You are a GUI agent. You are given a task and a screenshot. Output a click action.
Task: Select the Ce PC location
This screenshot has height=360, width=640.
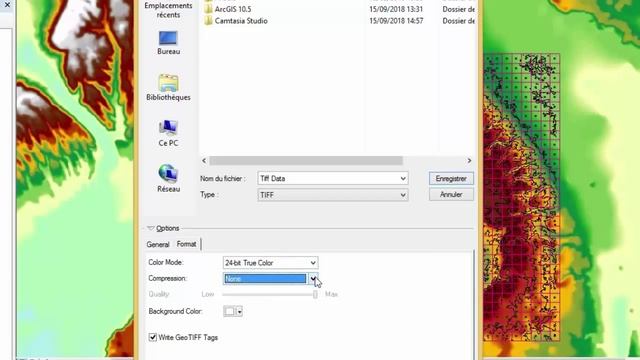click(x=168, y=133)
